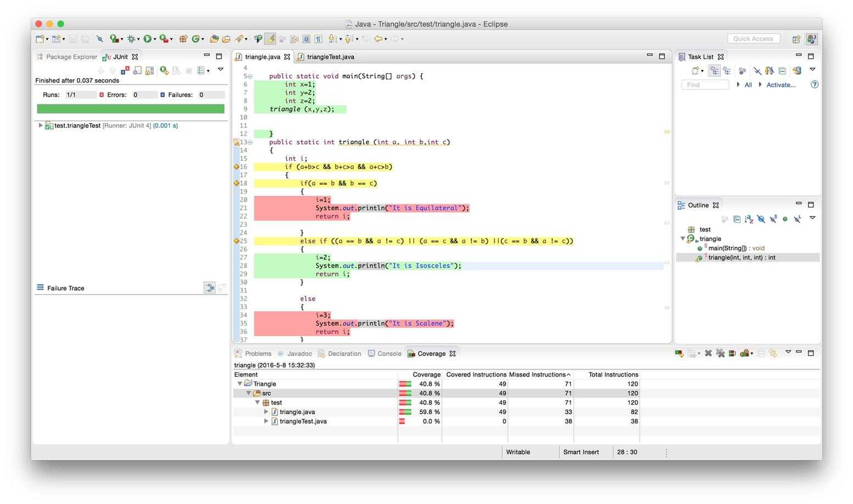Switch to the Declaration tab

pos(340,353)
